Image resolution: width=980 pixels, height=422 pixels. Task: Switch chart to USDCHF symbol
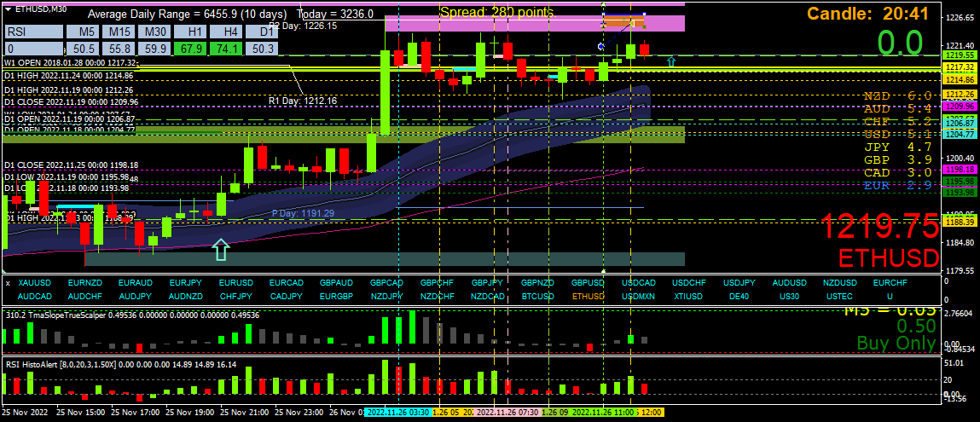pyautogui.click(x=689, y=283)
